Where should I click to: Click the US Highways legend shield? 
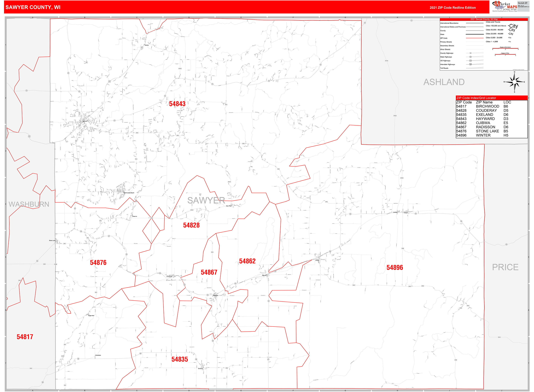(x=470, y=60)
